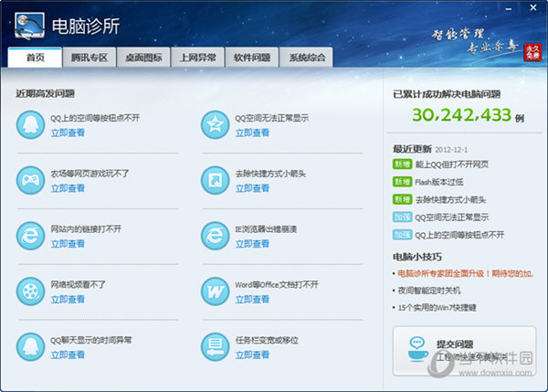
Task: Click 立即查看 under QQ聊天显示的时间异常
Action: coord(68,355)
